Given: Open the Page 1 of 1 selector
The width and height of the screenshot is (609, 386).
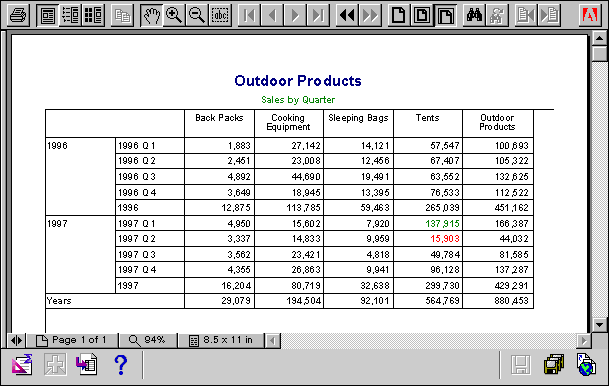Looking at the screenshot, I should [71, 341].
